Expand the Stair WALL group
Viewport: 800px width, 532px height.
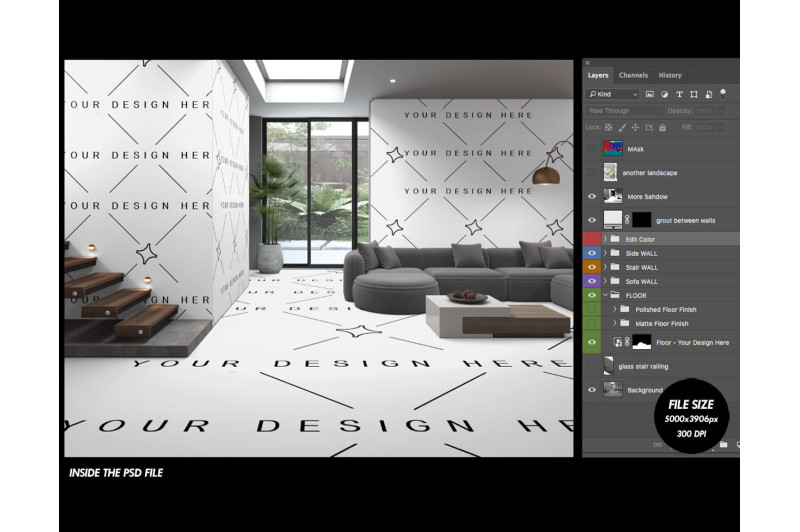(x=604, y=267)
